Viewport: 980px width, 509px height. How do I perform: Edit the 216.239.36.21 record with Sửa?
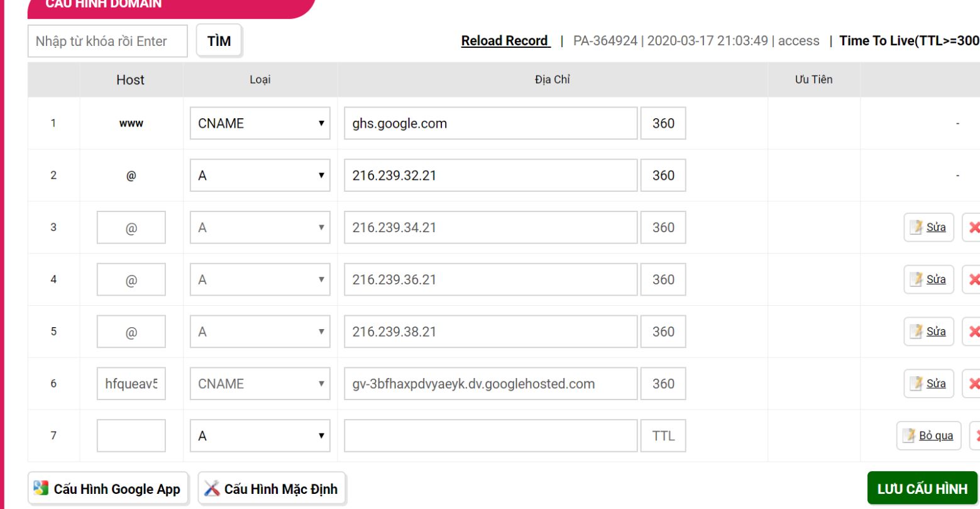point(928,280)
